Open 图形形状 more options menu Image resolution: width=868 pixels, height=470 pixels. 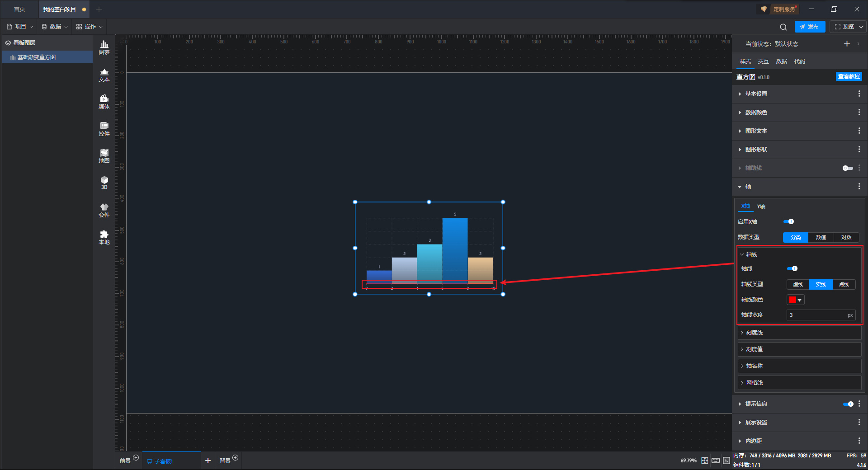click(x=859, y=149)
